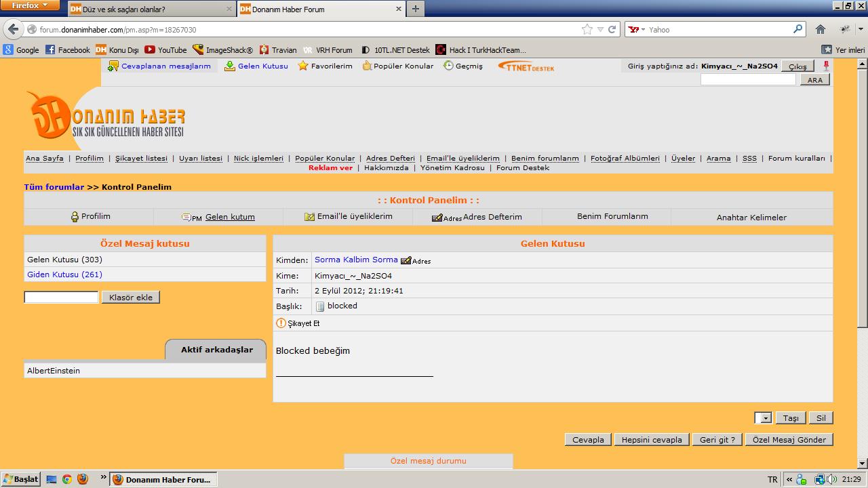Click the Geri git ? button
The image size is (868, 488).
pyautogui.click(x=717, y=440)
